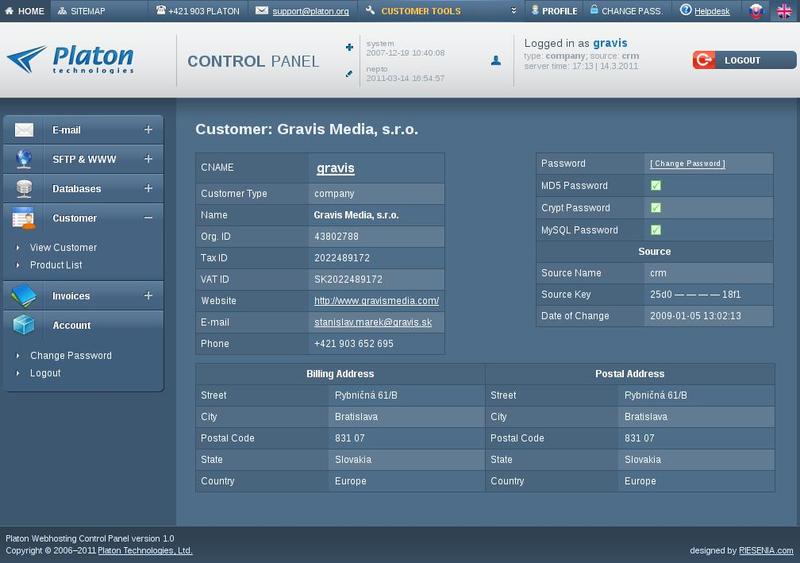Toggle the Crypt Password checkbox
The height and width of the screenshot is (563, 800).
coord(656,207)
